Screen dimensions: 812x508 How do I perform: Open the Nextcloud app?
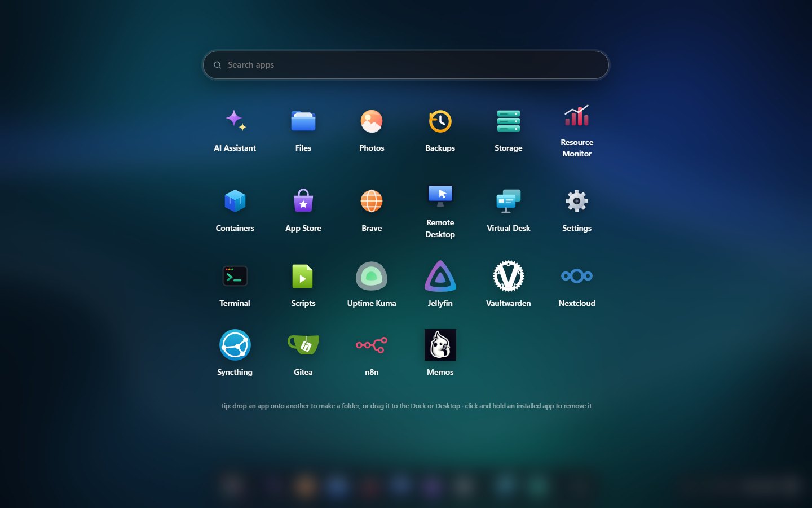pyautogui.click(x=577, y=276)
